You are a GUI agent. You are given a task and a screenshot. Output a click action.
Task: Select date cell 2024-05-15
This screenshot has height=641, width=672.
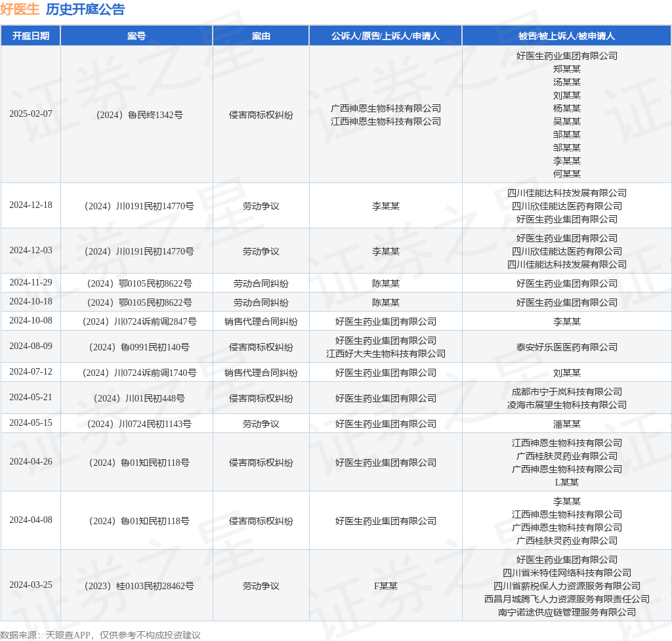point(31,423)
